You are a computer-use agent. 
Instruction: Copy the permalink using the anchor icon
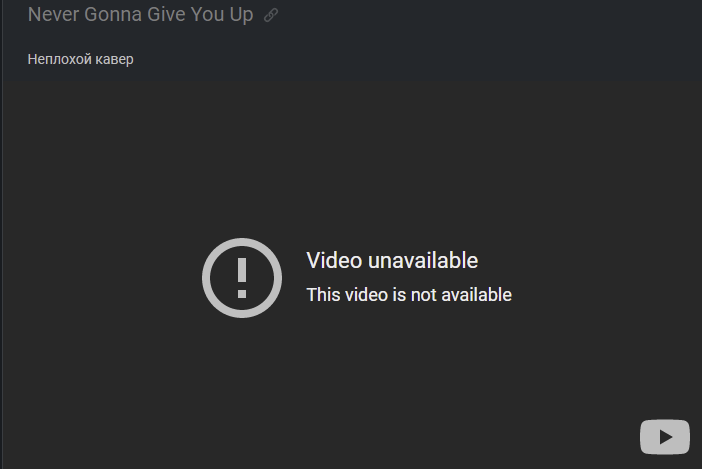pos(271,15)
